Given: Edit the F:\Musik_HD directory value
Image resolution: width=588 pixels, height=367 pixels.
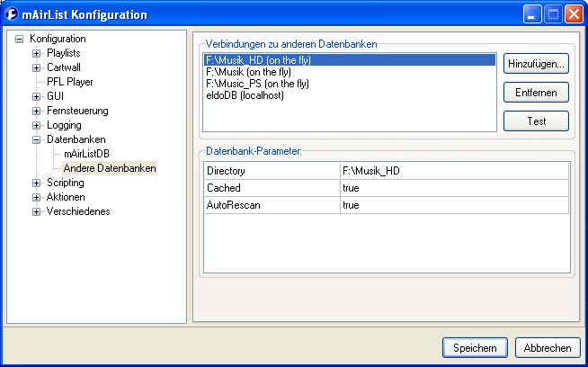Looking at the screenshot, I should 455,171.
